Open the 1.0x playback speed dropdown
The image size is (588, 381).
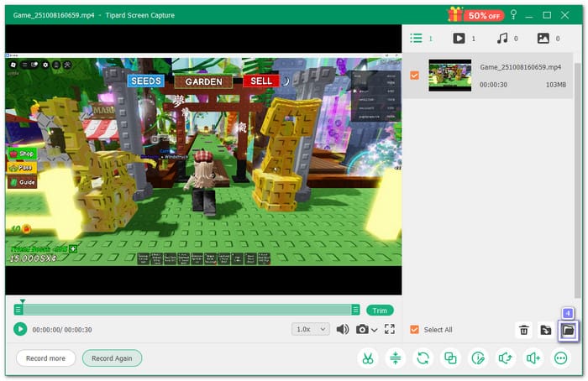[311, 330]
